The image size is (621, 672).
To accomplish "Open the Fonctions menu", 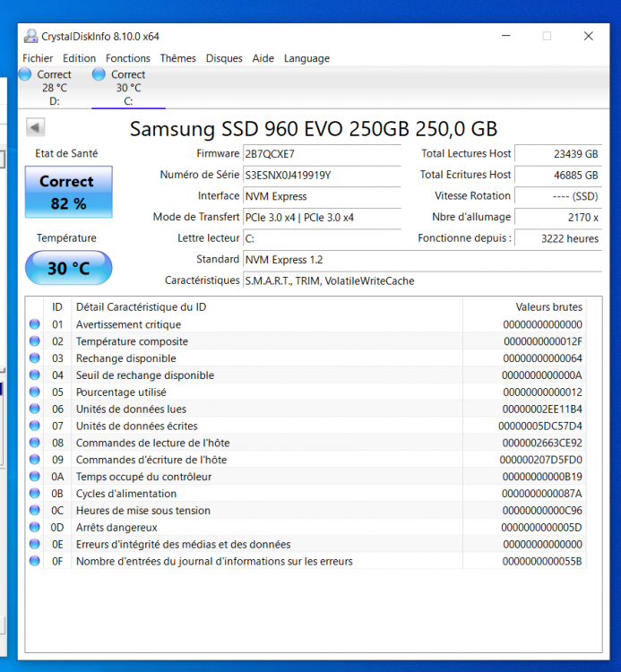I will 128,58.
